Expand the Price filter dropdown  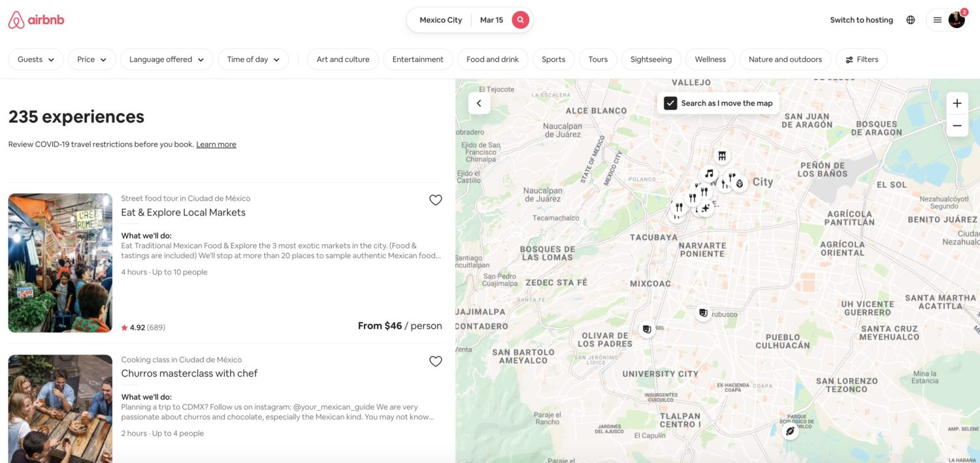coord(91,59)
